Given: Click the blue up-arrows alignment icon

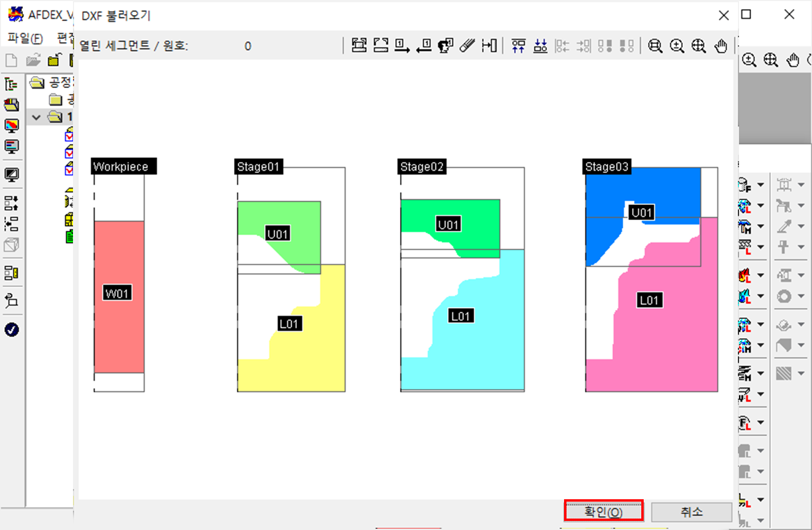Looking at the screenshot, I should click(518, 46).
